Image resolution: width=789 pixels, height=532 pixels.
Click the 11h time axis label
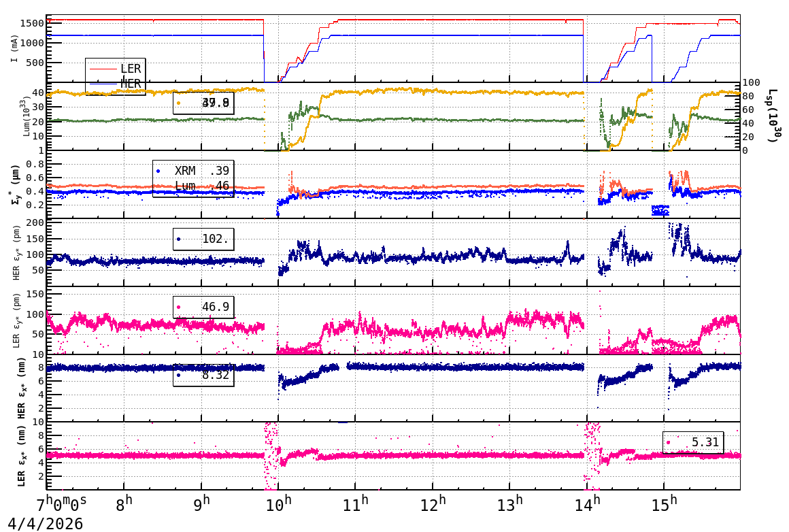click(355, 503)
